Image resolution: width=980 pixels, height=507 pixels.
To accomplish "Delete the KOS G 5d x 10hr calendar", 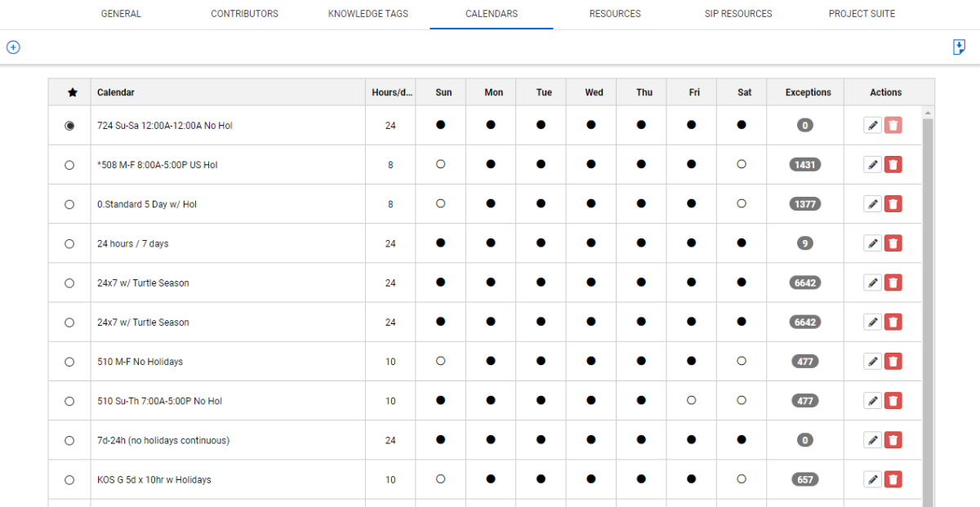I will click(x=893, y=479).
